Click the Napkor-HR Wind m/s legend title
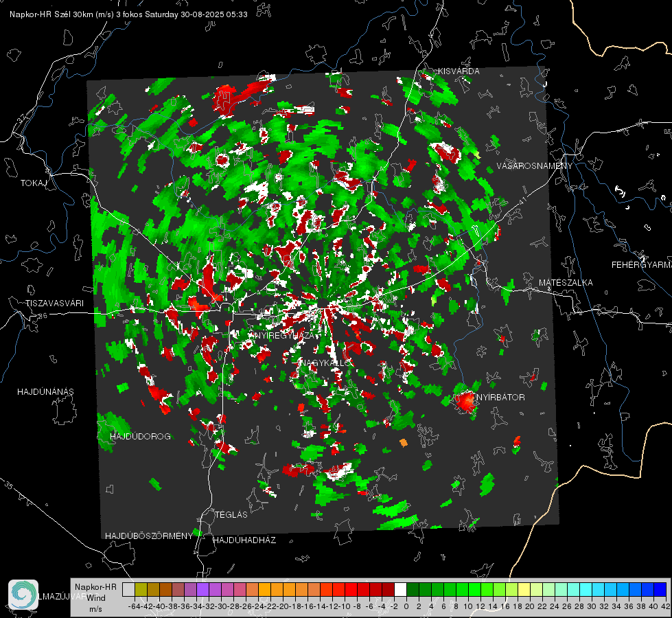 click(95, 598)
